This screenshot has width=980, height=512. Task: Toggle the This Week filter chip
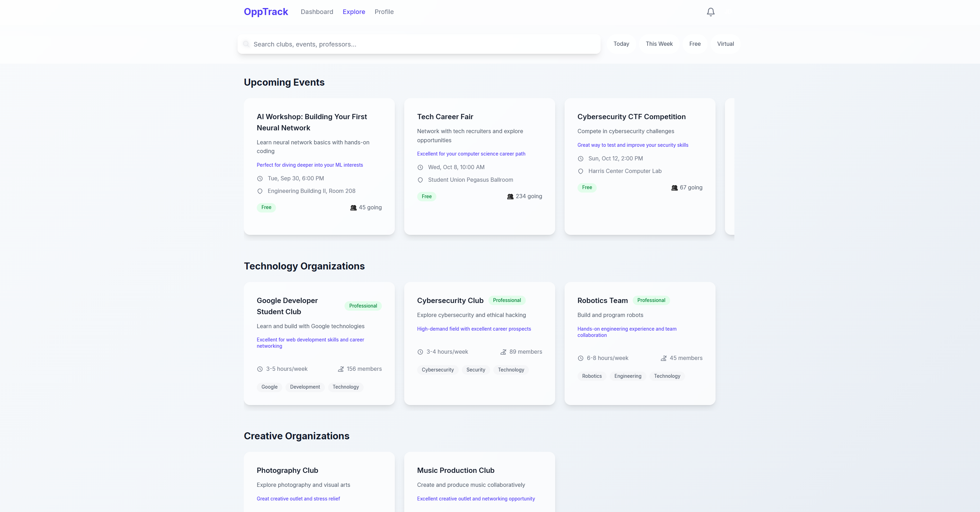tap(659, 44)
